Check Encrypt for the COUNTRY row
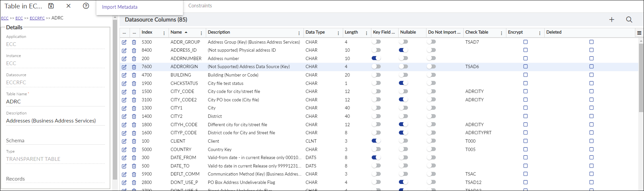 point(525,149)
